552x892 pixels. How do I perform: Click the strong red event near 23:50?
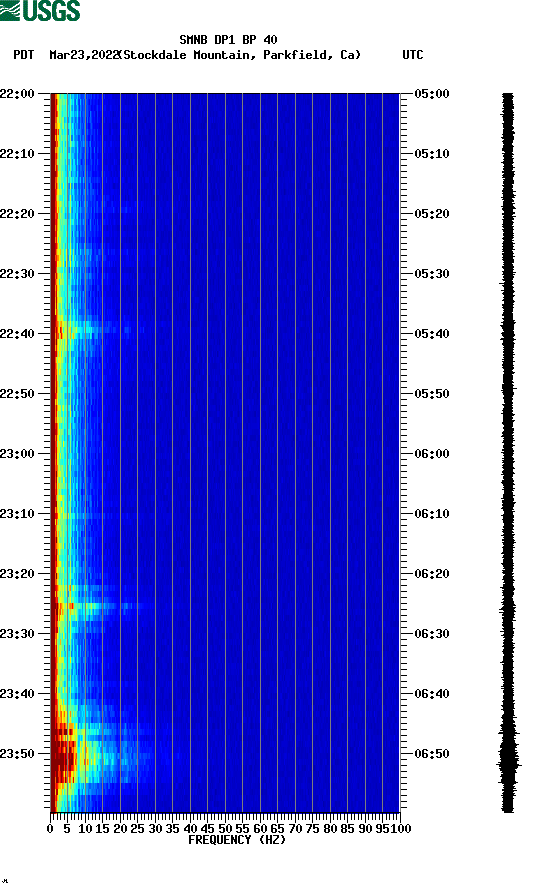pos(64,754)
